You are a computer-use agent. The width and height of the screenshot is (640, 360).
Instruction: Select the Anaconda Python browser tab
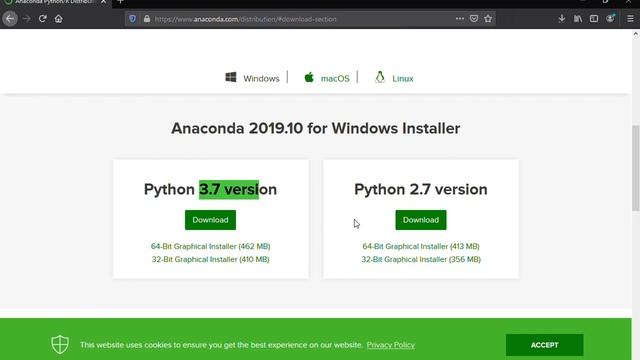[x=56, y=2]
